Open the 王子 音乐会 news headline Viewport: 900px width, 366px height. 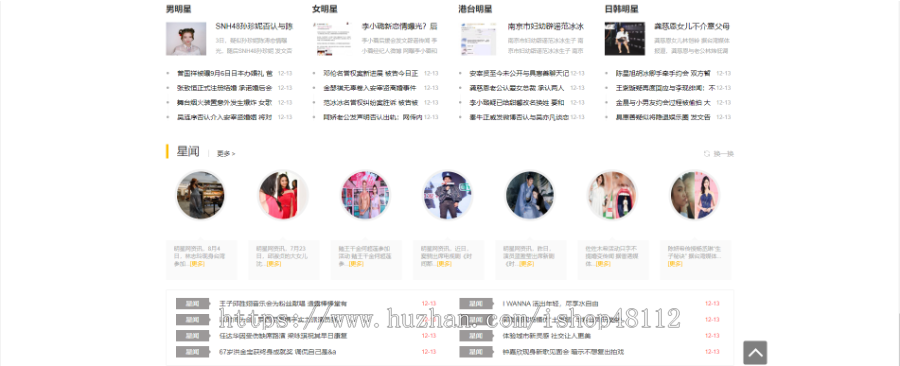pyautogui.click(x=283, y=303)
